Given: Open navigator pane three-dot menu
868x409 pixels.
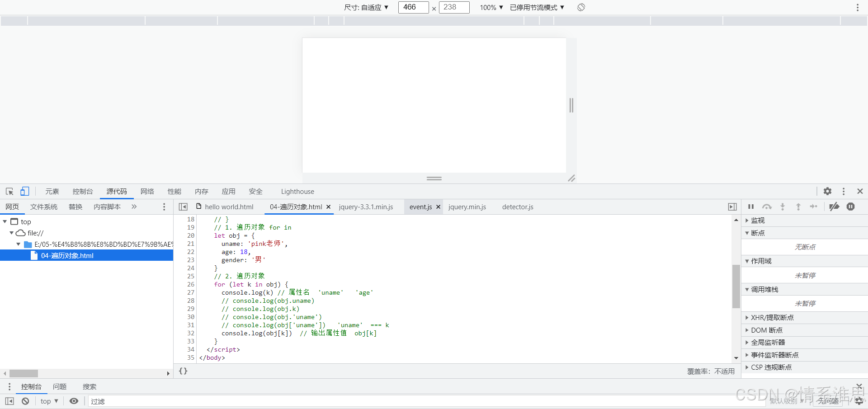Looking at the screenshot, I should pyautogui.click(x=164, y=207).
